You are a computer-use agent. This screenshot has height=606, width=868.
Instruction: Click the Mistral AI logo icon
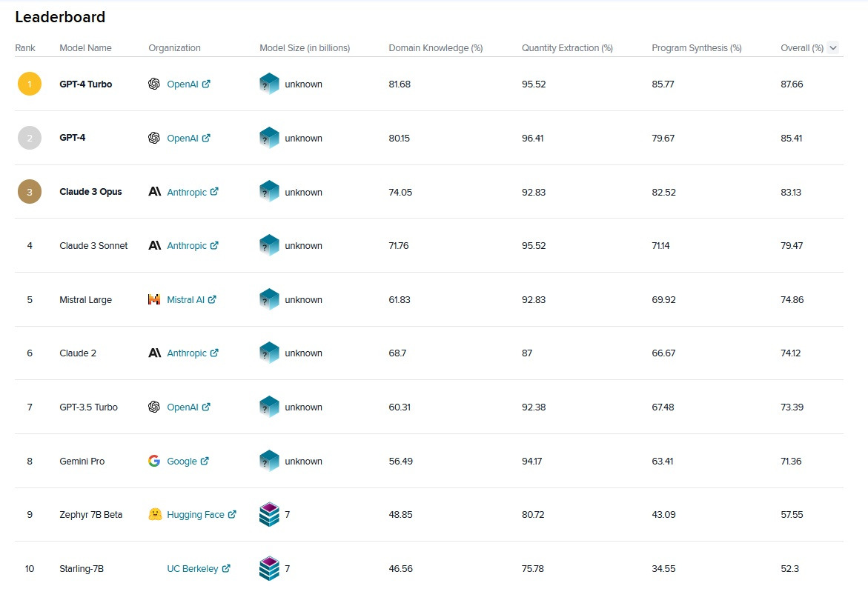pos(154,300)
